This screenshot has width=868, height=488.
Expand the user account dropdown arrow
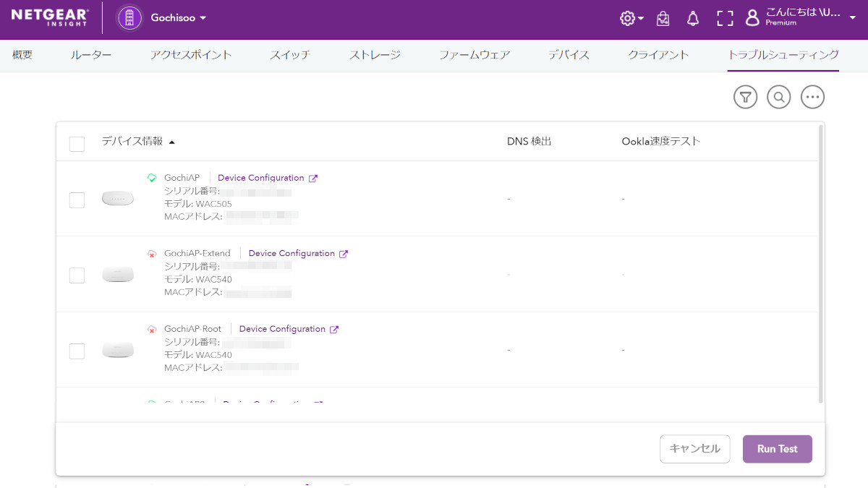click(x=853, y=18)
